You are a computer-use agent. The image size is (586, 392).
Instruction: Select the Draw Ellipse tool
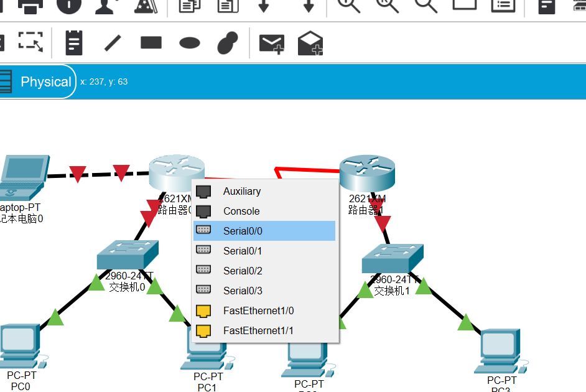tap(188, 42)
